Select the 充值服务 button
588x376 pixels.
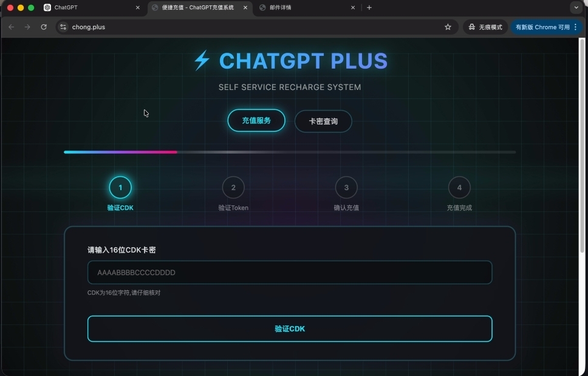click(x=256, y=120)
